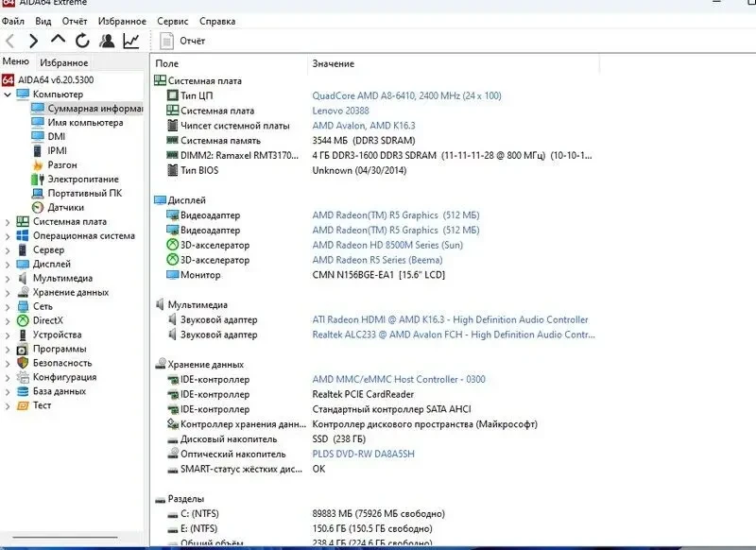
Task: Open the Электропитание power section
Action: coord(73,178)
